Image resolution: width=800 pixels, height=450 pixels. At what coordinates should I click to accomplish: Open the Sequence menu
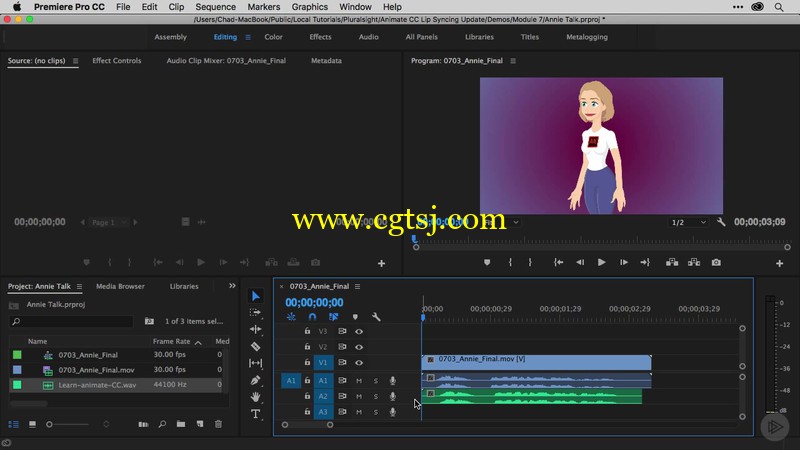pyautogui.click(x=215, y=7)
